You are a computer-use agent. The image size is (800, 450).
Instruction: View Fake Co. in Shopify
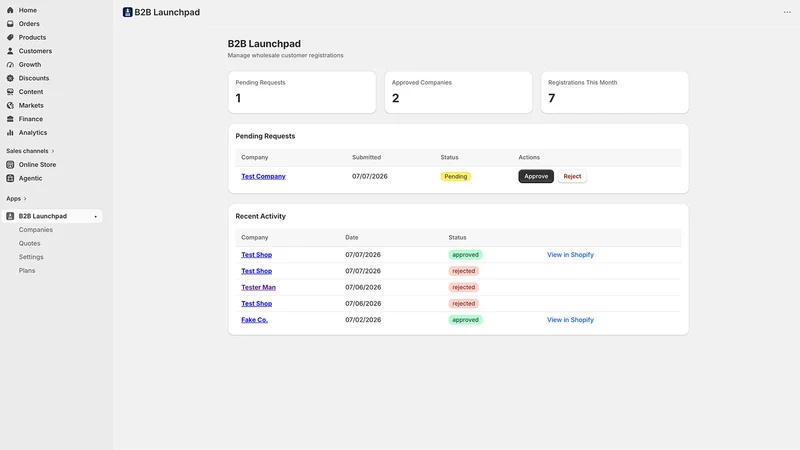[570, 320]
